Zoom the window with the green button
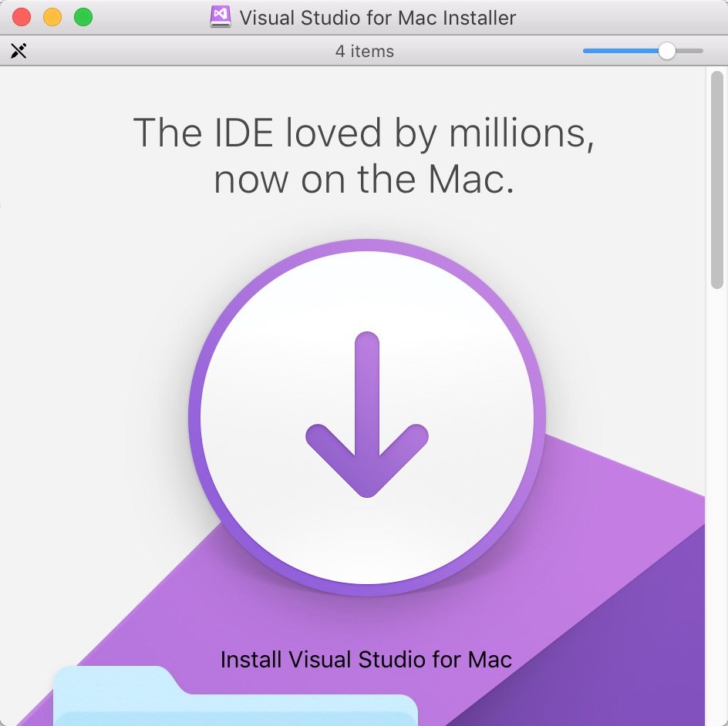The height and width of the screenshot is (726, 728). coord(83,17)
